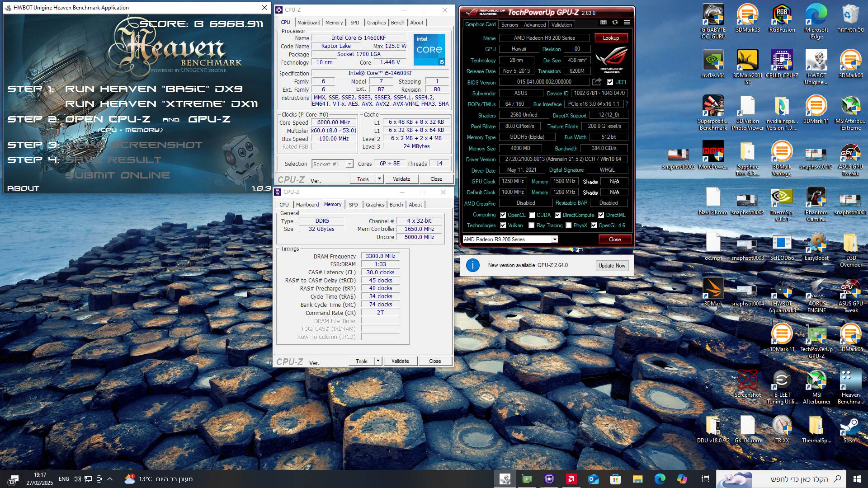The width and height of the screenshot is (868, 488).
Task: Toggle the UEFI checkbox in GPU-Z
Action: click(x=610, y=82)
